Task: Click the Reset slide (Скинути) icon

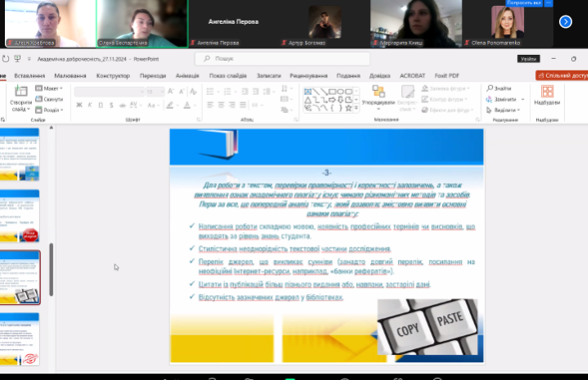Action: tap(39, 99)
